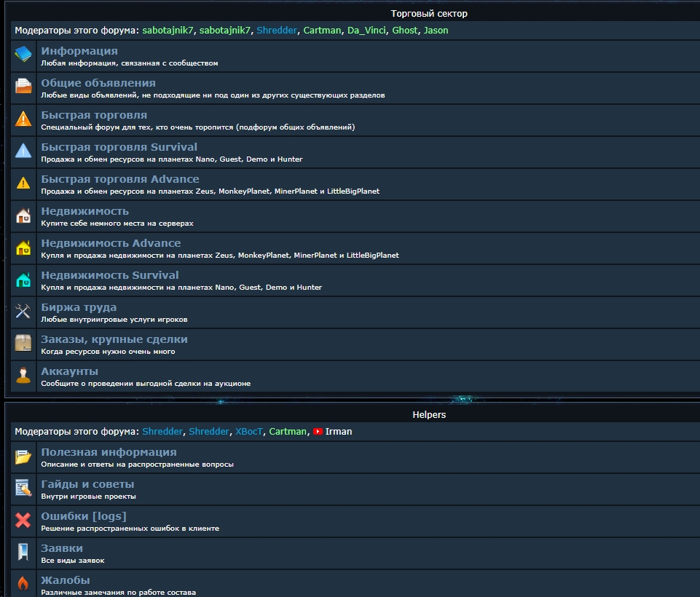Open the Быстрая торговля Advance forum
The image size is (700, 597).
click(119, 179)
